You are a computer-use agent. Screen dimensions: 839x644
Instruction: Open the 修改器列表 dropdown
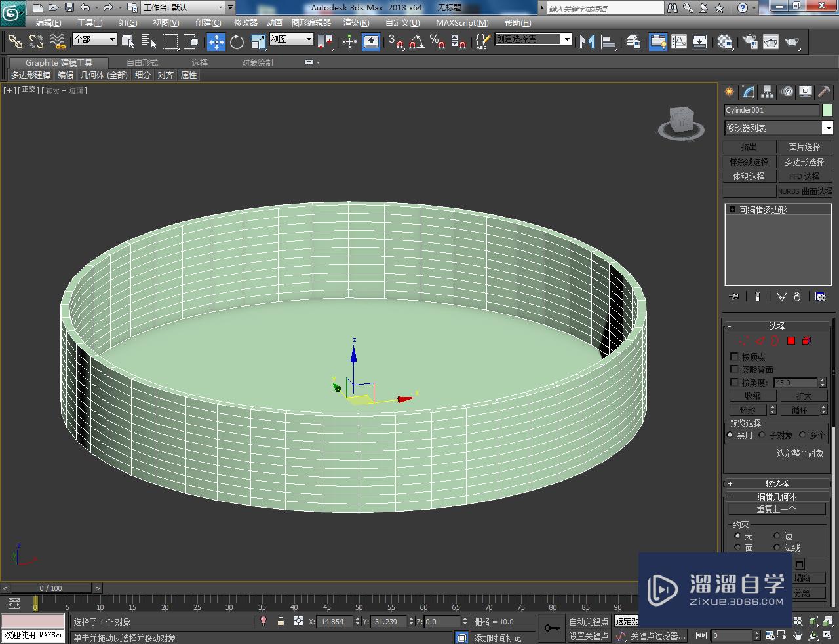778,128
